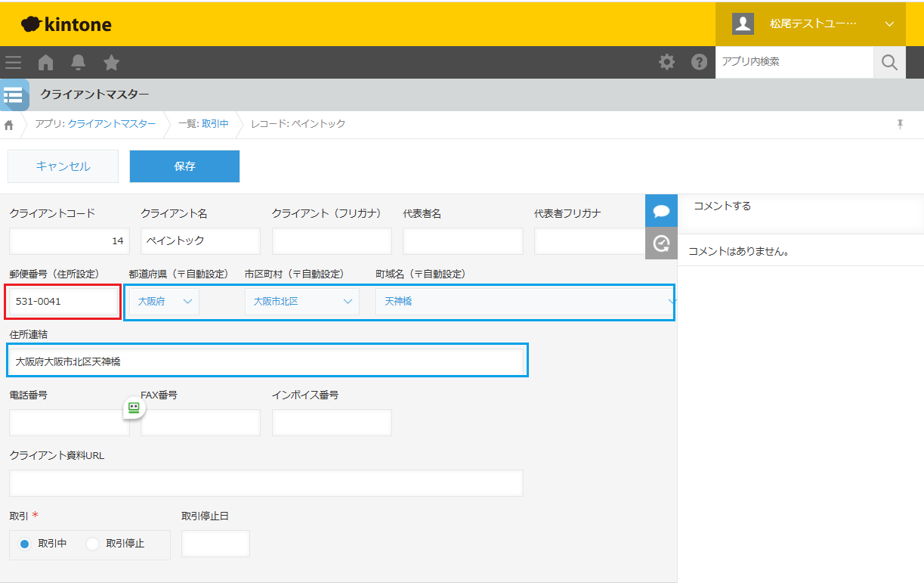Viewport: 924px width, 583px height.
Task: Expand the 都道府県 dropdown showing 大阪府
Action: click(x=164, y=302)
